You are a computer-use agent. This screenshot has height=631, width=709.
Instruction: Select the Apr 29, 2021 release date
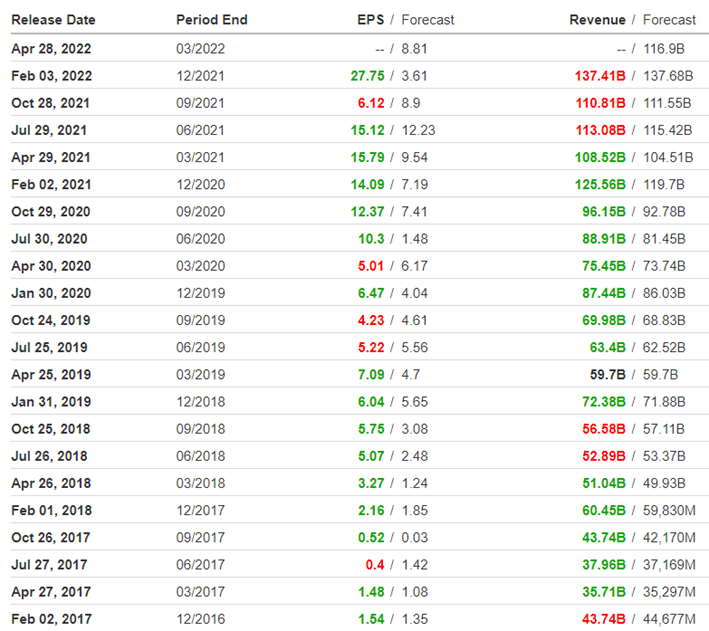pyautogui.click(x=51, y=157)
